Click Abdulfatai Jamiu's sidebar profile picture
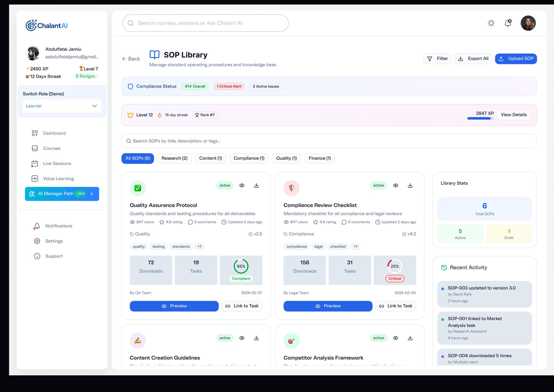 click(x=33, y=53)
